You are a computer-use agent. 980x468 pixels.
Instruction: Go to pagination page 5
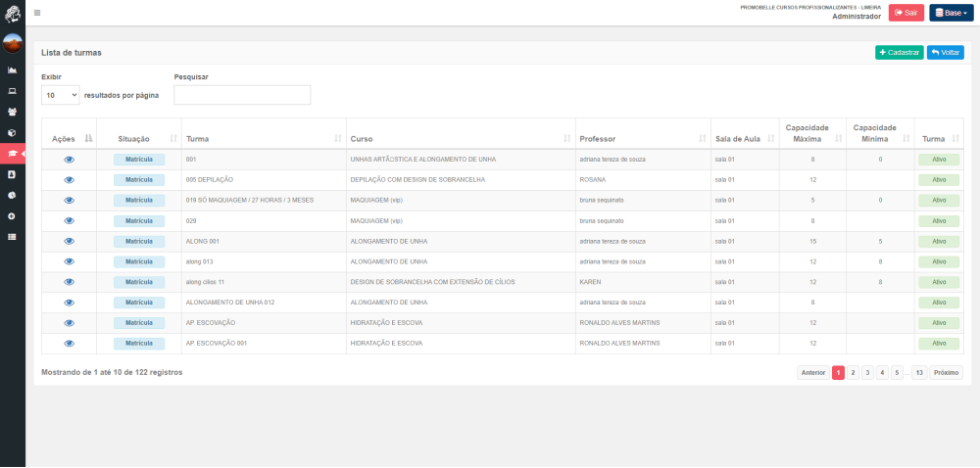click(897, 372)
